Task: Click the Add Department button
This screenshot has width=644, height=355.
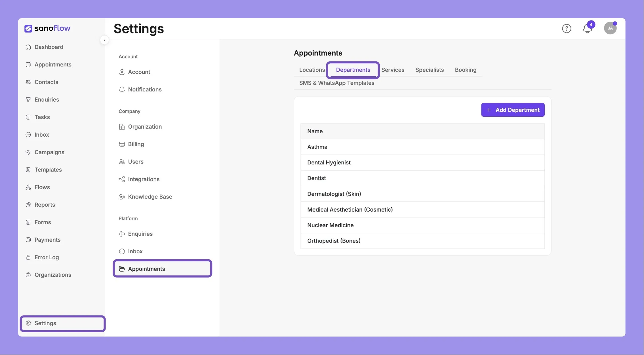Action: pyautogui.click(x=513, y=110)
